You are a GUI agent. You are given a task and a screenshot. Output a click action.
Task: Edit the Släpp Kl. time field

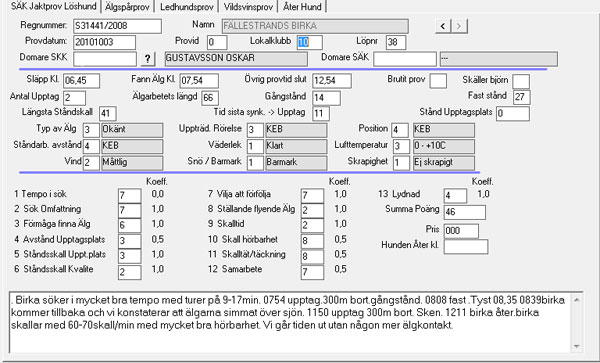82,81
